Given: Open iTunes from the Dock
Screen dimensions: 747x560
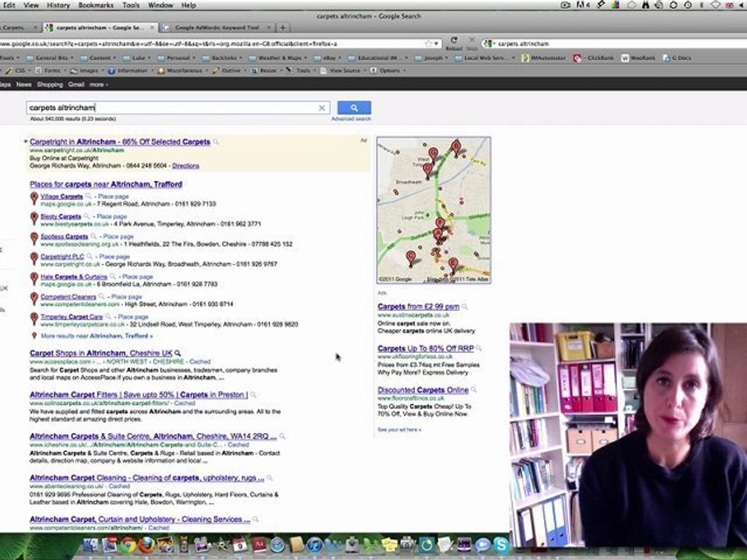Looking at the screenshot, I should [x=314, y=544].
